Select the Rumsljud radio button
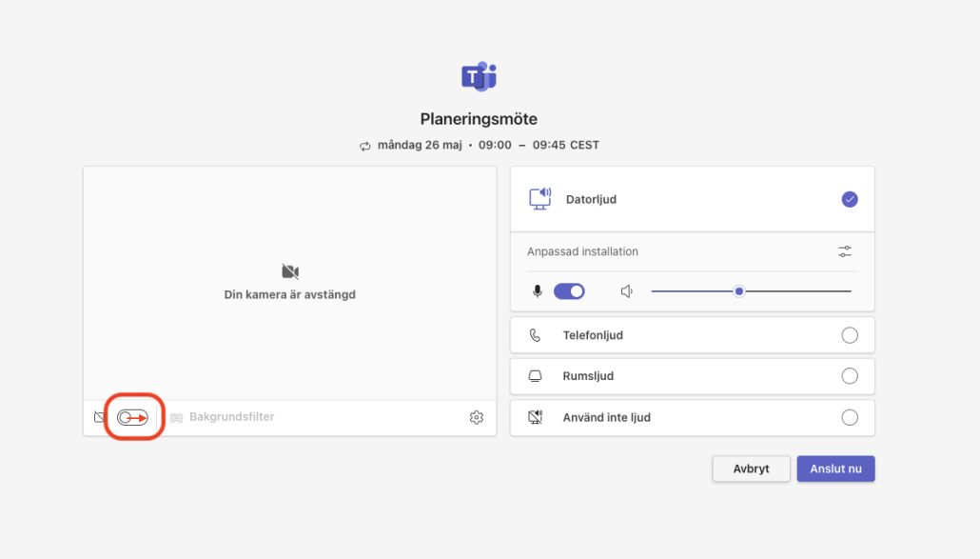Screen dimensions: 980x559 850,376
